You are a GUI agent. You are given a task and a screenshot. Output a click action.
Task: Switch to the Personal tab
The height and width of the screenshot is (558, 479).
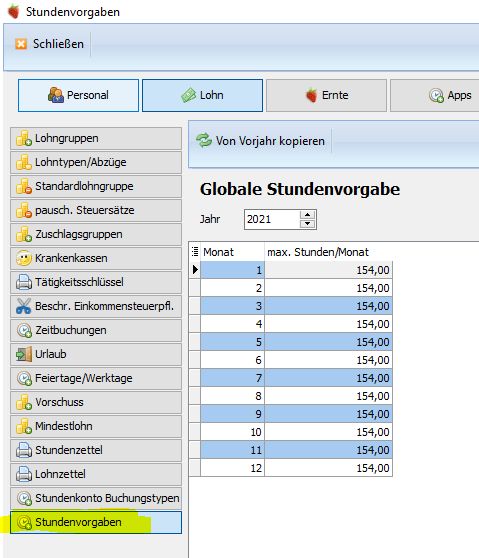click(x=78, y=95)
